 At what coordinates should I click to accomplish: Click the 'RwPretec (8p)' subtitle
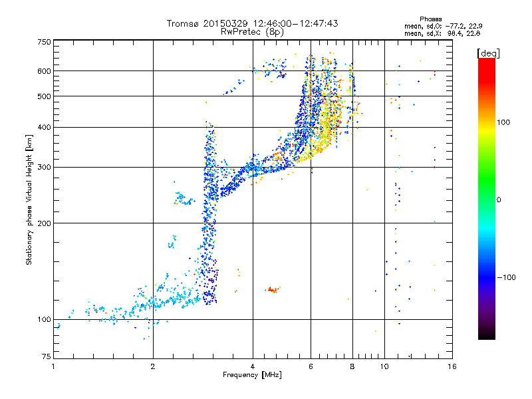(x=252, y=32)
